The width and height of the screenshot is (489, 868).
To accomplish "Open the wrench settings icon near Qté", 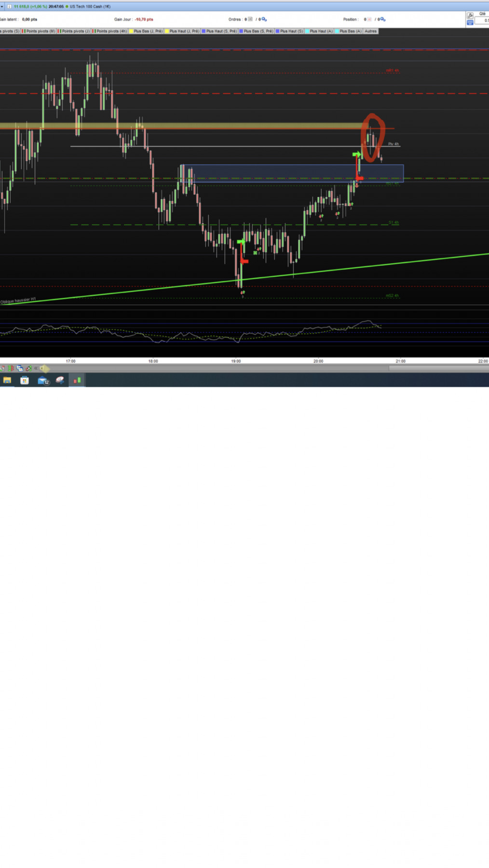I will [x=470, y=16].
